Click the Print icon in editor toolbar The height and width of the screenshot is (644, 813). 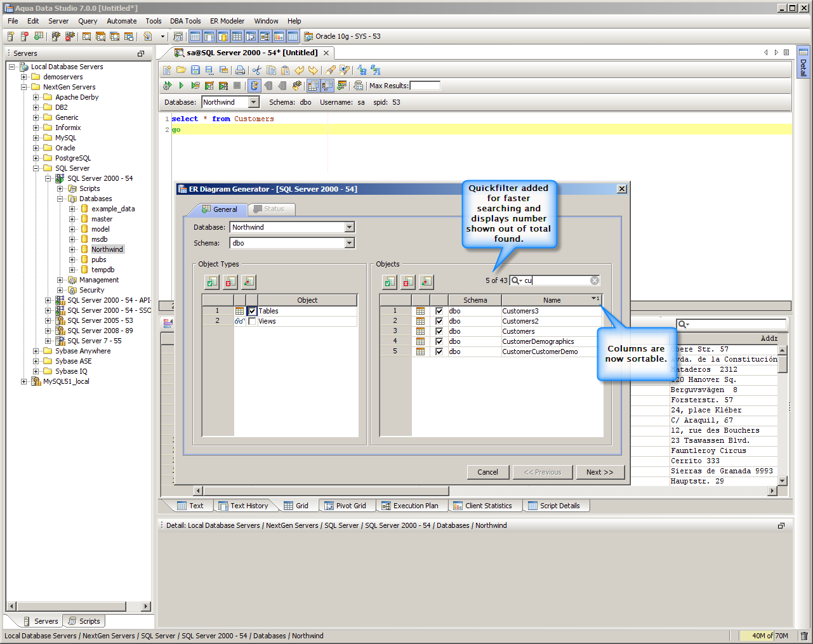[240, 70]
